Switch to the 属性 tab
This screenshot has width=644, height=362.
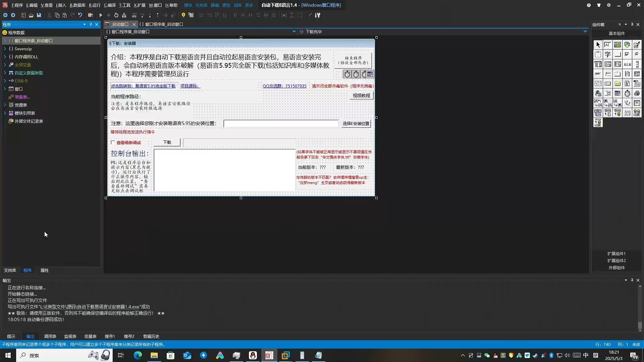pos(44,270)
